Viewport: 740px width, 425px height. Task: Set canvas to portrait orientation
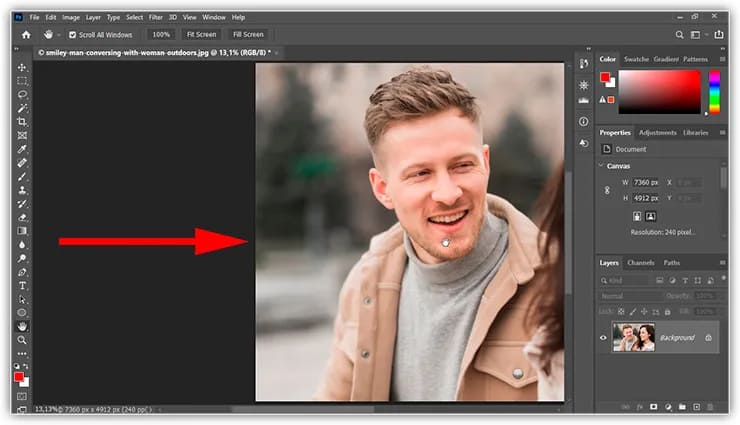pyautogui.click(x=637, y=217)
